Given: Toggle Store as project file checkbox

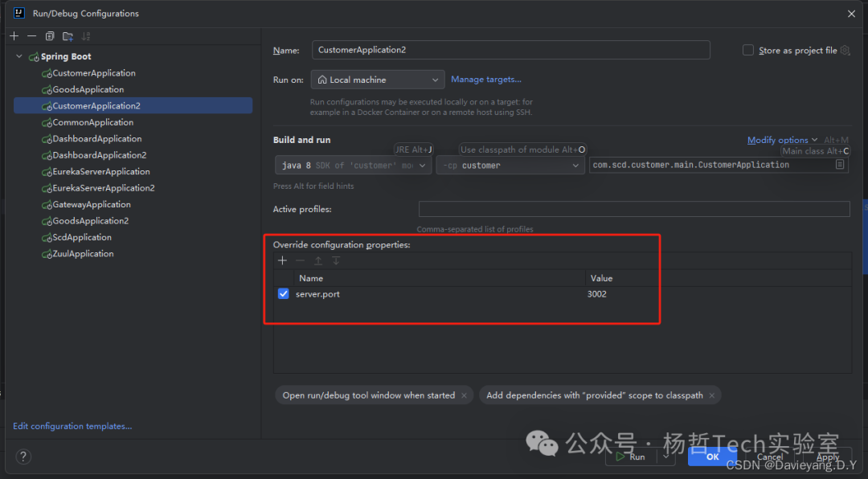Looking at the screenshot, I should coord(748,50).
